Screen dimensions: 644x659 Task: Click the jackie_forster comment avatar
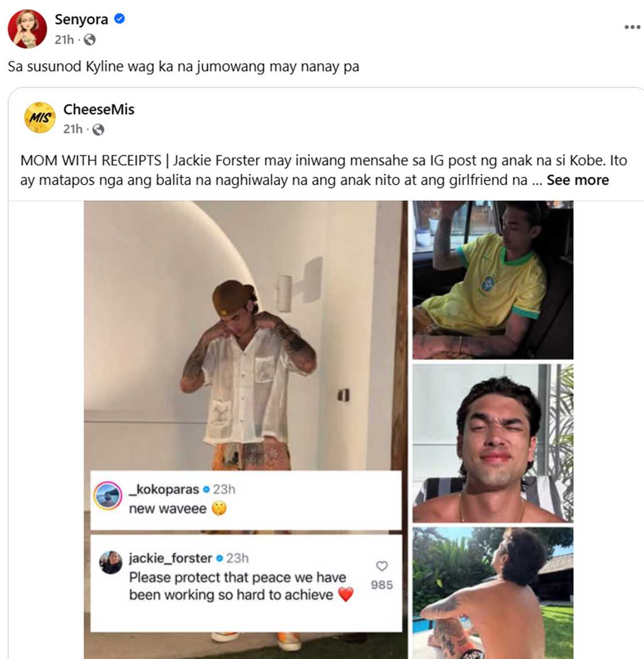coord(110,562)
